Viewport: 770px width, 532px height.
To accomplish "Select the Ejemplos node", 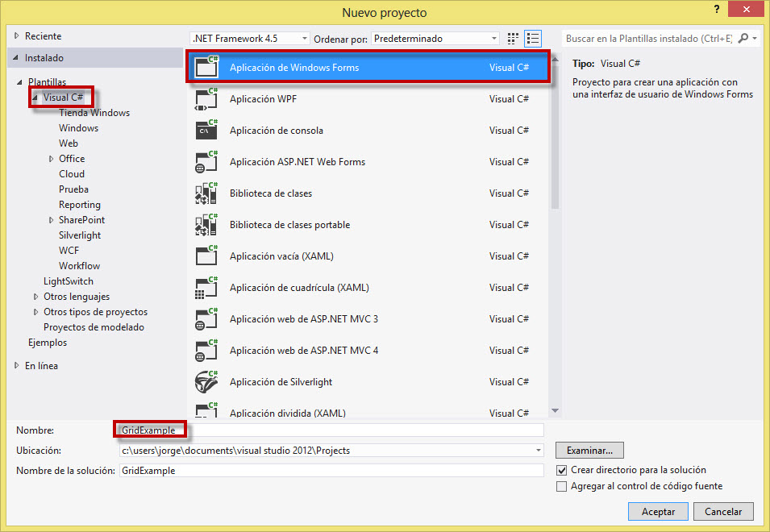I will [47, 343].
